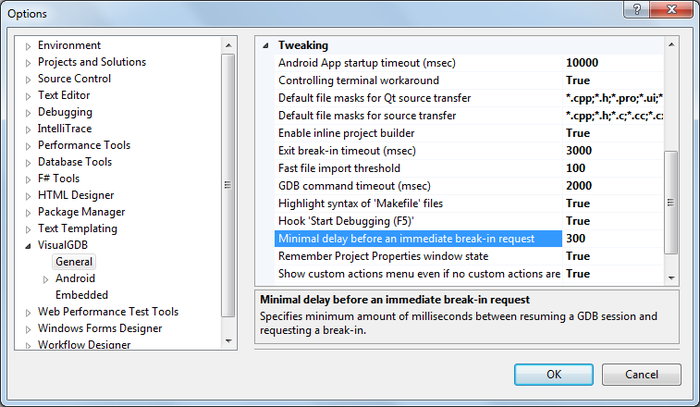Select Projects and Solutions category

coord(92,62)
